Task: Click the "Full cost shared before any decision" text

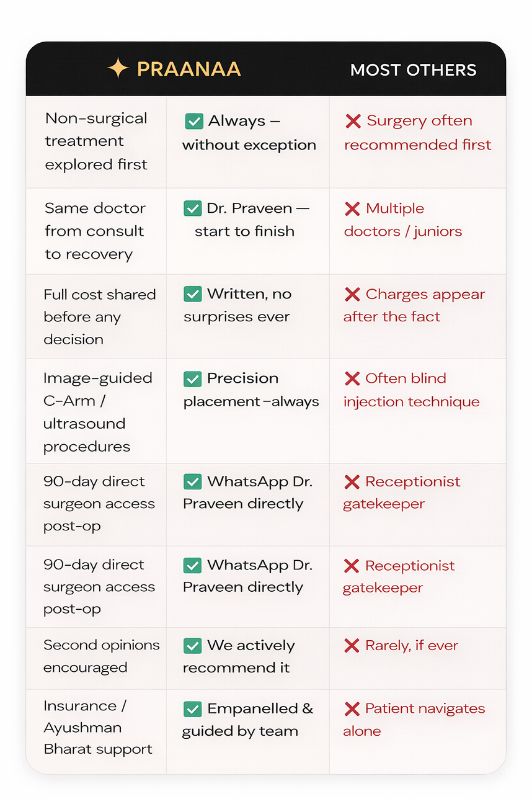Action: (x=99, y=316)
